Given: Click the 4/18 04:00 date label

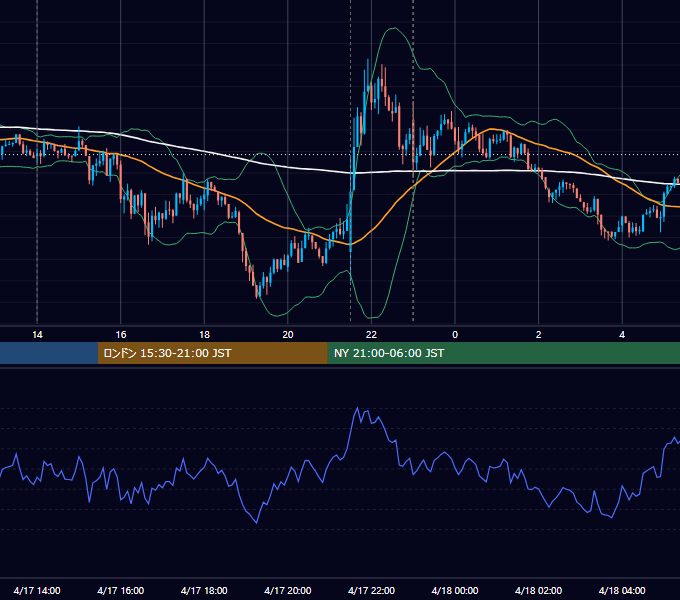Looking at the screenshot, I should coord(622,590).
